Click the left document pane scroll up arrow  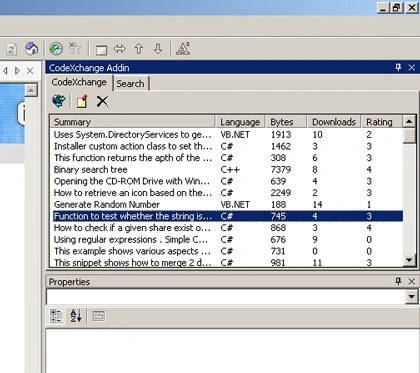point(31,90)
